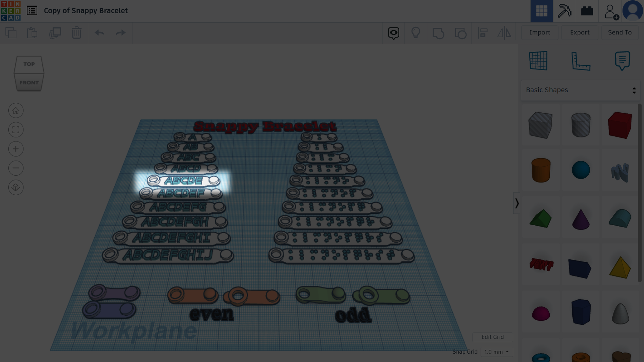Expand the Basic Shapes dropdown
The image size is (644, 362).
pyautogui.click(x=581, y=90)
